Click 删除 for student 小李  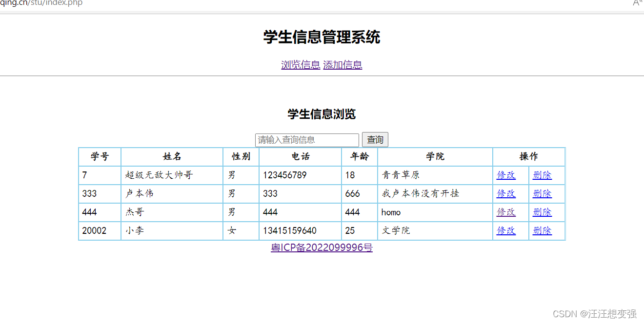542,231
